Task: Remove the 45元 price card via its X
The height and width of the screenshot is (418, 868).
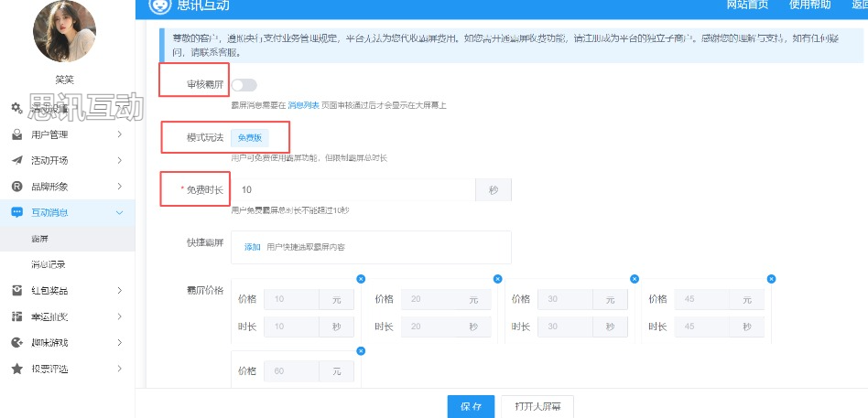Action: 772,278
